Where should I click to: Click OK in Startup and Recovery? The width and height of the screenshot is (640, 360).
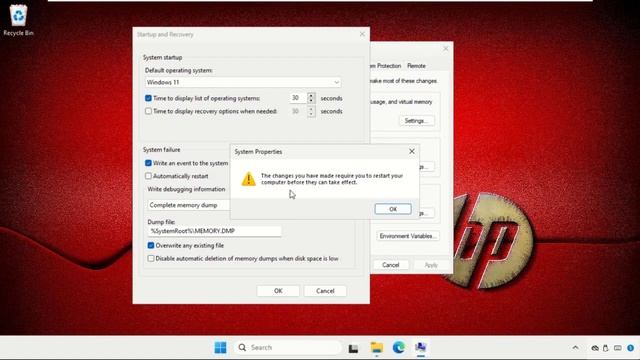[x=278, y=291]
